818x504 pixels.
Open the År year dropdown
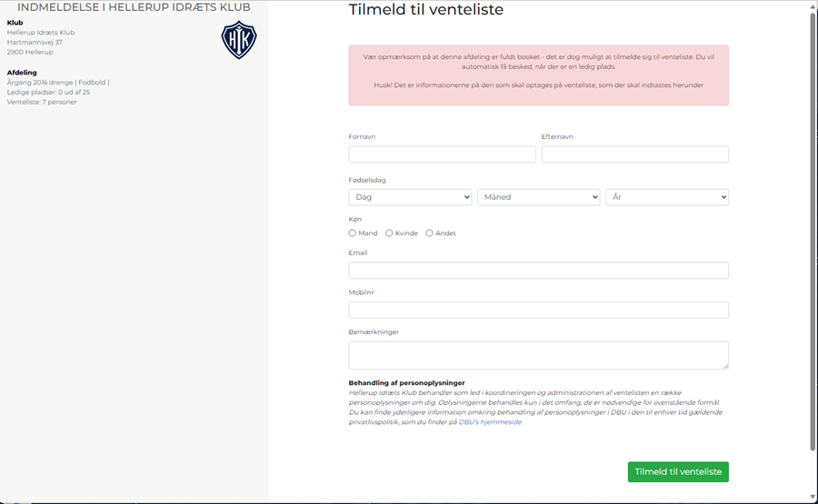coord(667,197)
